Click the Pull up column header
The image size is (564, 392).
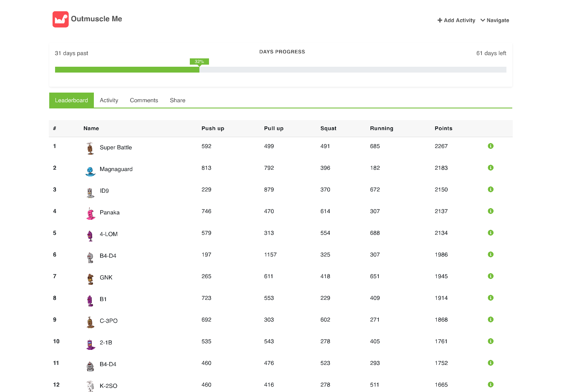click(x=274, y=128)
